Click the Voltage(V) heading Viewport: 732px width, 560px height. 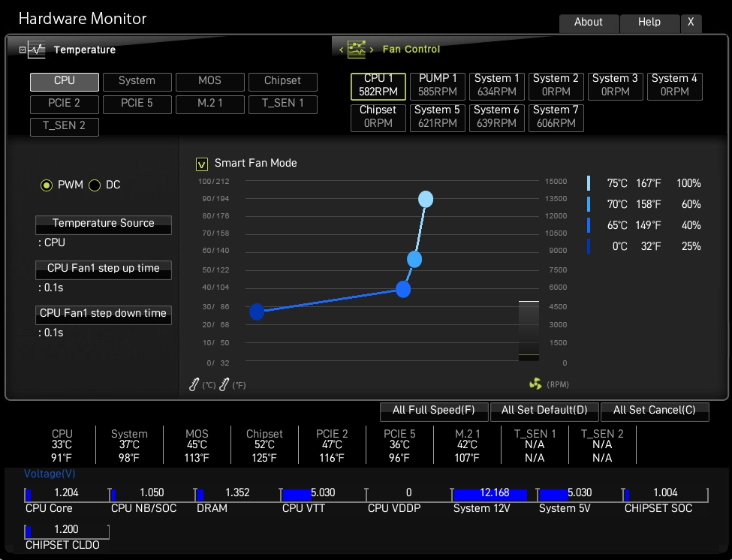click(50, 474)
